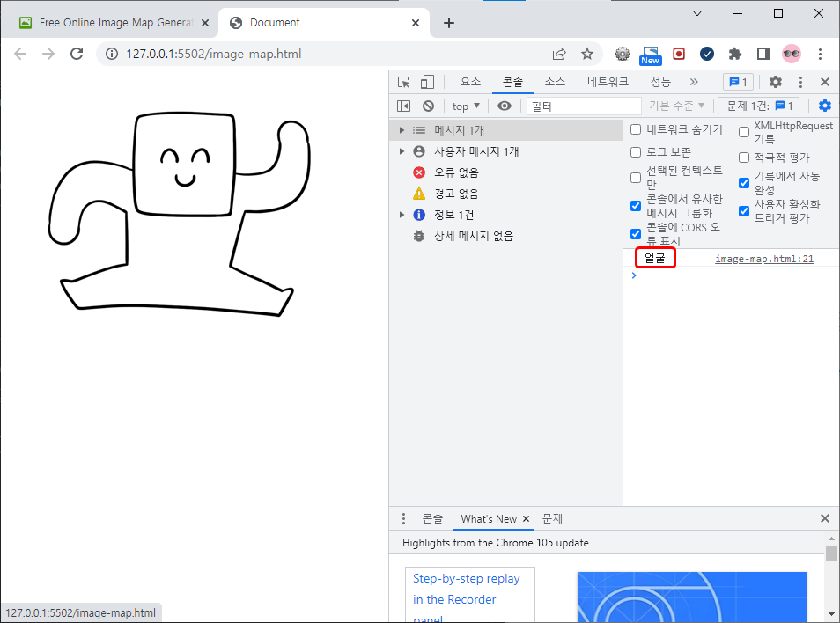Screen dimensions: 840x623
Task: Activate the inspect element picker icon
Action: coord(404,82)
